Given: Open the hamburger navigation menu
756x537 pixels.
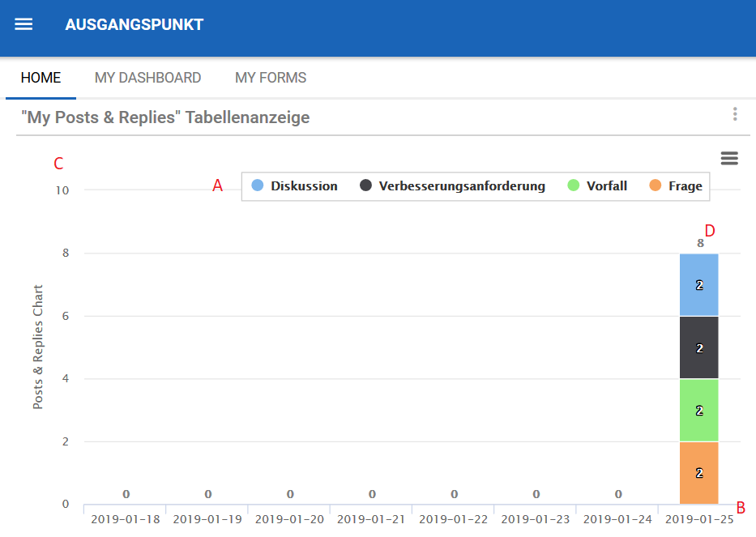Looking at the screenshot, I should click(x=24, y=24).
